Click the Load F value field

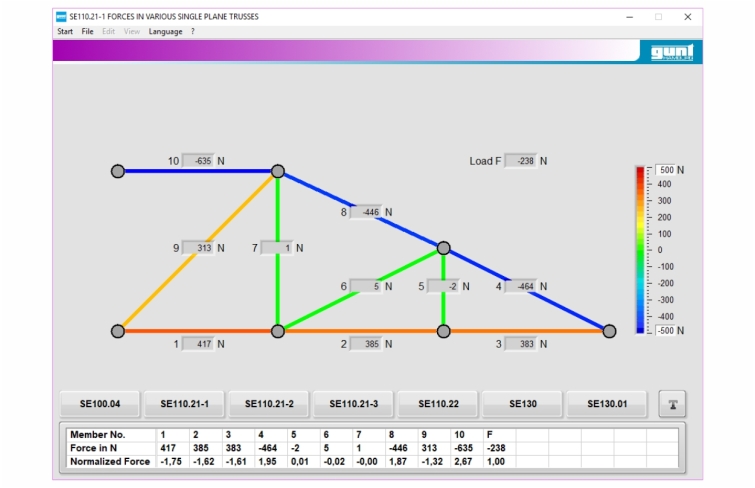520,161
